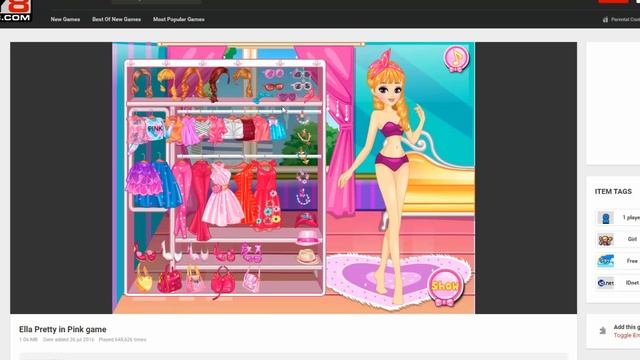
Task: Select the striped white top
Action: (203, 128)
